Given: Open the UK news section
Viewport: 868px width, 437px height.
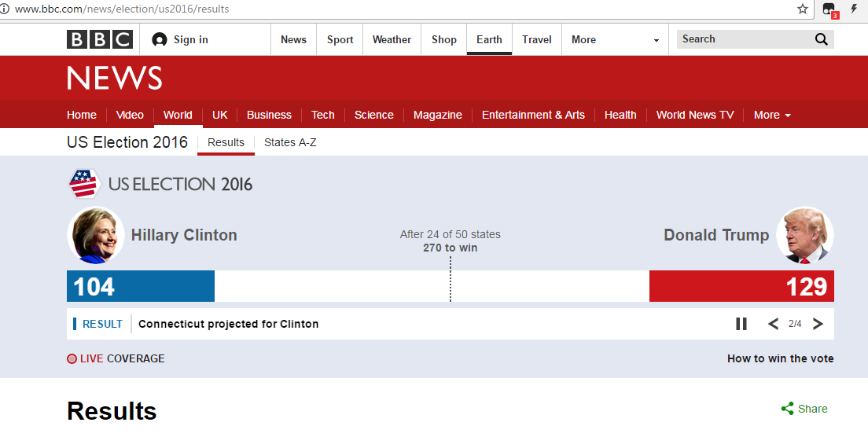Looking at the screenshot, I should point(220,115).
